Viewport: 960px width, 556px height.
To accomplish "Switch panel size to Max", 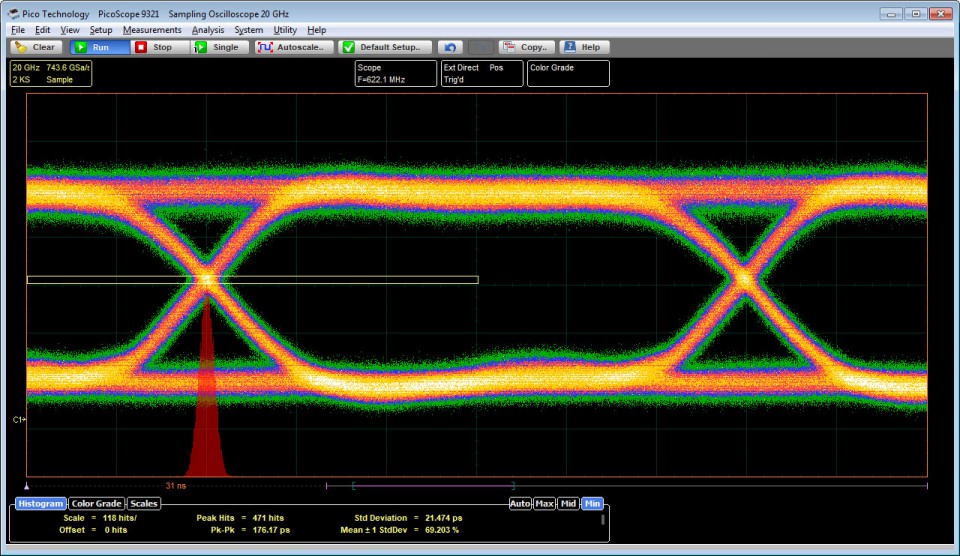I will tap(544, 504).
